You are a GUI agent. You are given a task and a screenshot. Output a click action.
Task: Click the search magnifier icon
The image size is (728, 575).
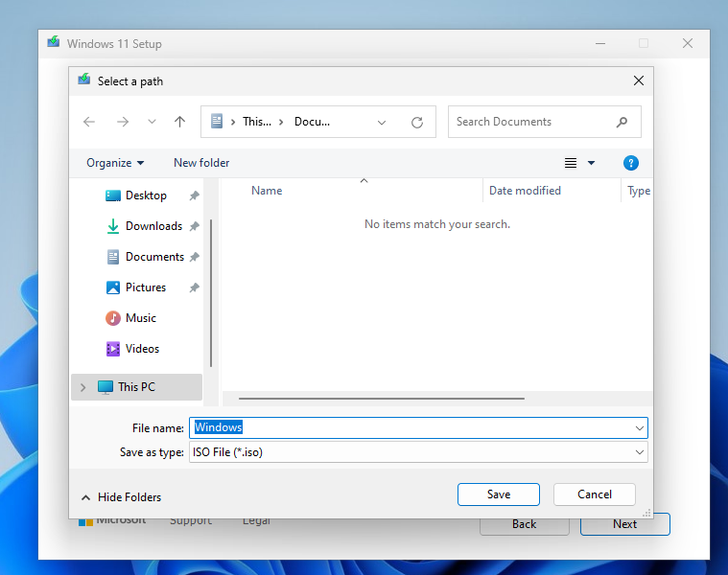point(622,122)
